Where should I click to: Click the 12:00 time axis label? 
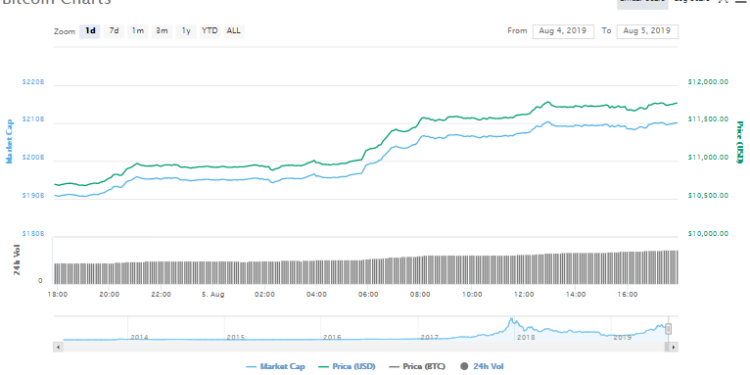pos(524,295)
